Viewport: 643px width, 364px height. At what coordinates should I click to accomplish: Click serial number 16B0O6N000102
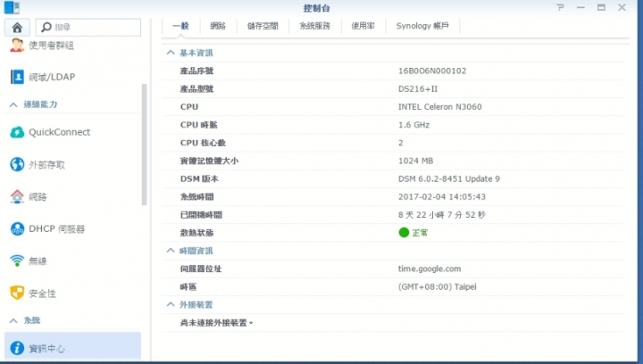[432, 70]
